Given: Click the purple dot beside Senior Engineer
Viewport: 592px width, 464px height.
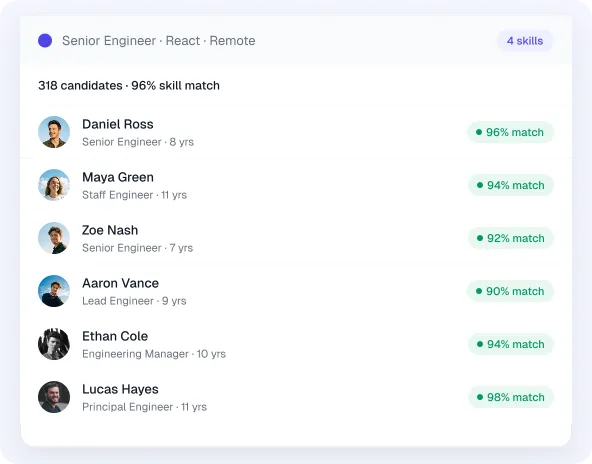Looking at the screenshot, I should tap(45, 40).
